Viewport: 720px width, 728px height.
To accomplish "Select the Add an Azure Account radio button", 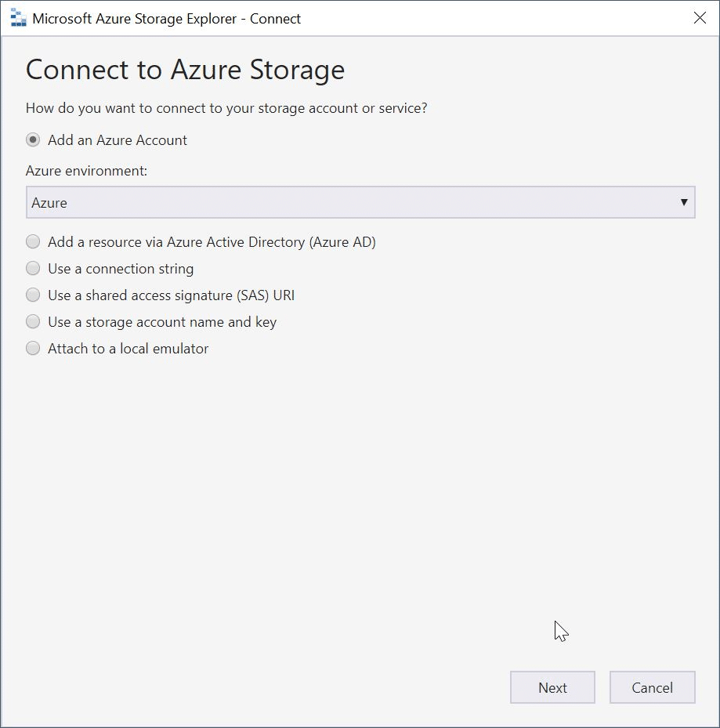I will click(33, 139).
